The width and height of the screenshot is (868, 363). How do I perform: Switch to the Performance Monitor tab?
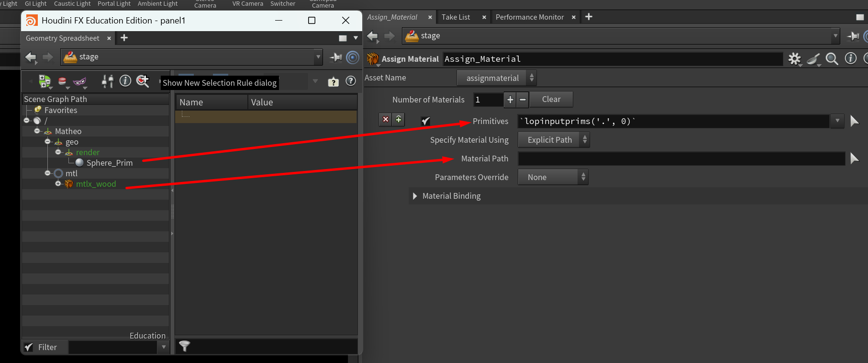pyautogui.click(x=529, y=17)
